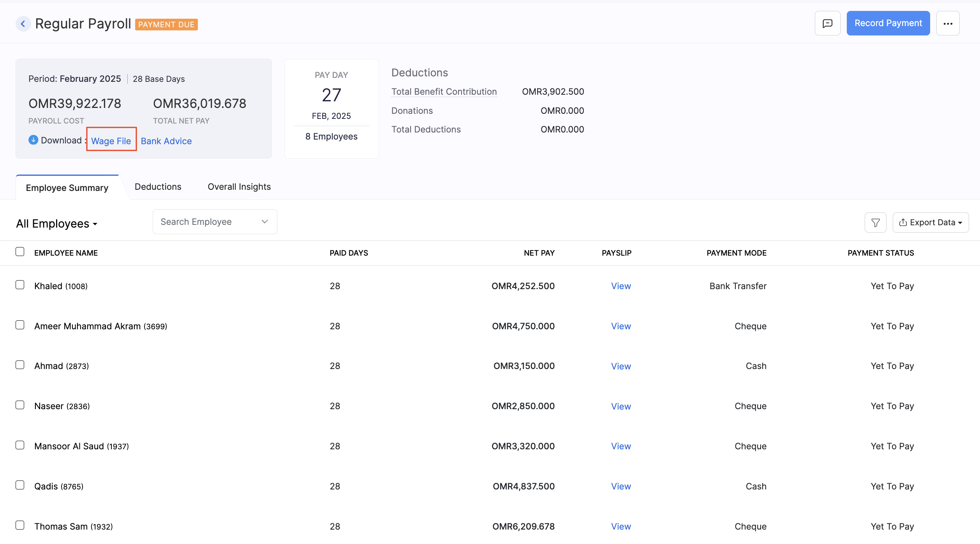Download the Bank Advice
The image size is (980, 544).
[x=166, y=141]
